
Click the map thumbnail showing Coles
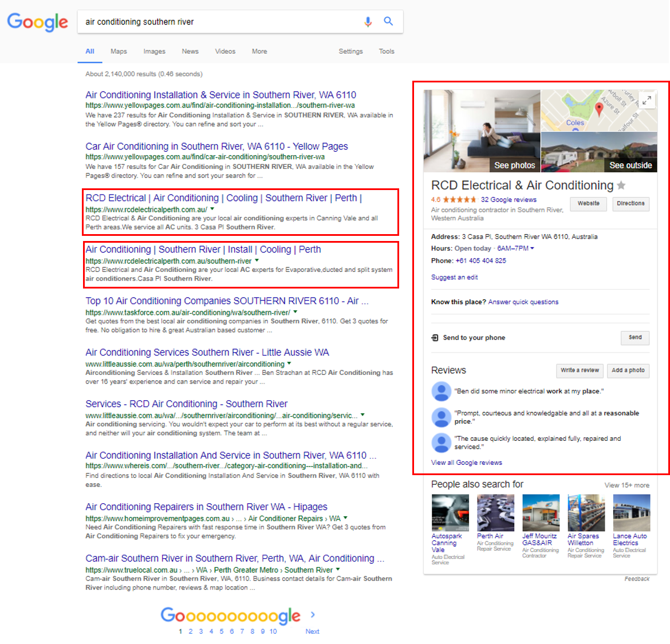pos(599,110)
